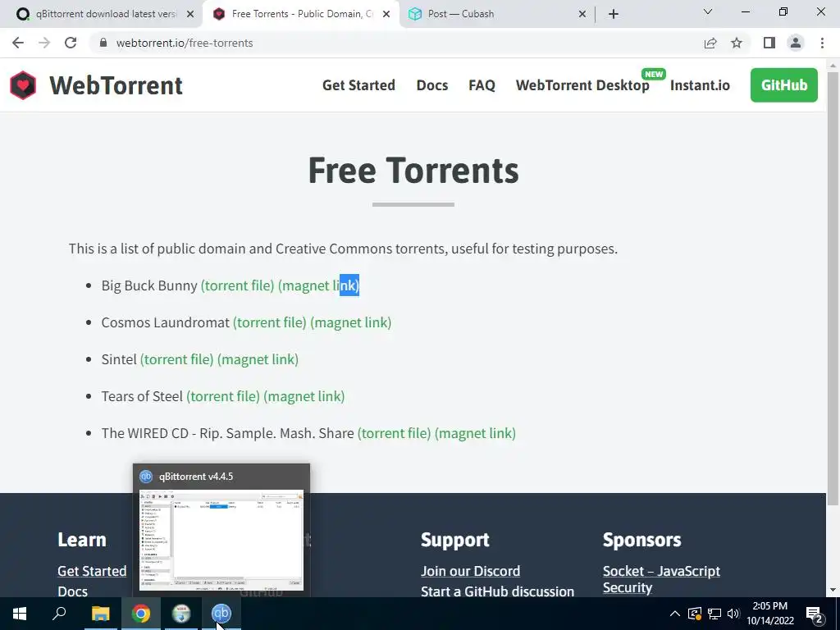Viewport: 840px width, 630px height.
Task: Click the browser forward arrow
Action: click(44, 43)
